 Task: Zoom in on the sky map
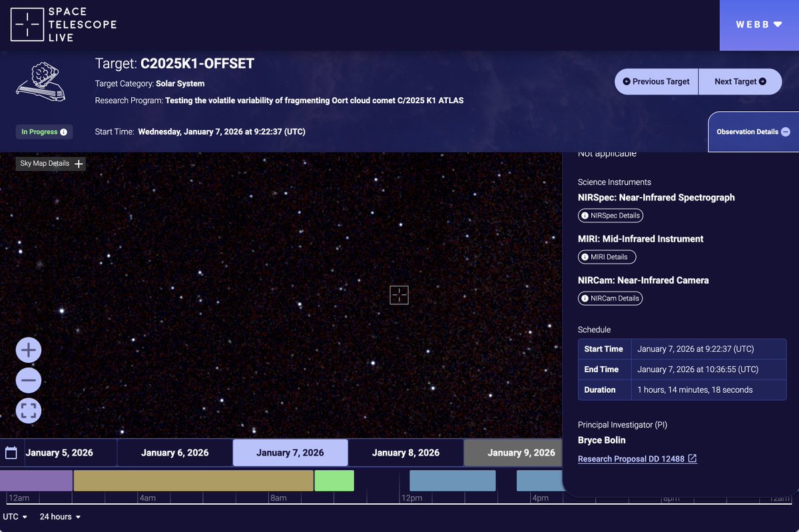(x=29, y=350)
